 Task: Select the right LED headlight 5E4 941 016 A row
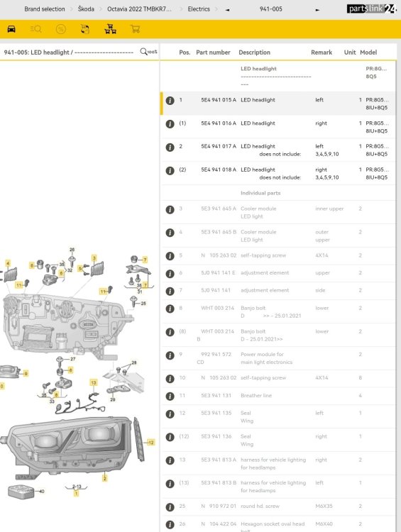(278, 127)
